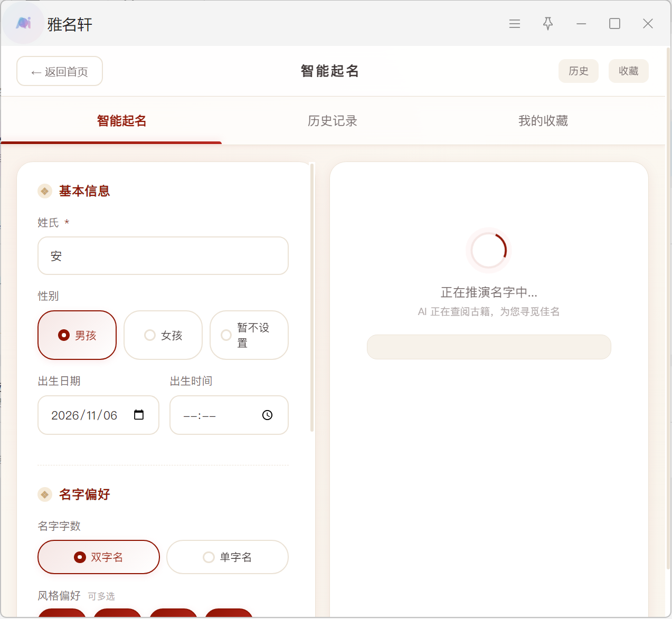Viewport: 672px width, 619px height.
Task: Open the calendar picker for 出生日期
Action: (x=139, y=415)
